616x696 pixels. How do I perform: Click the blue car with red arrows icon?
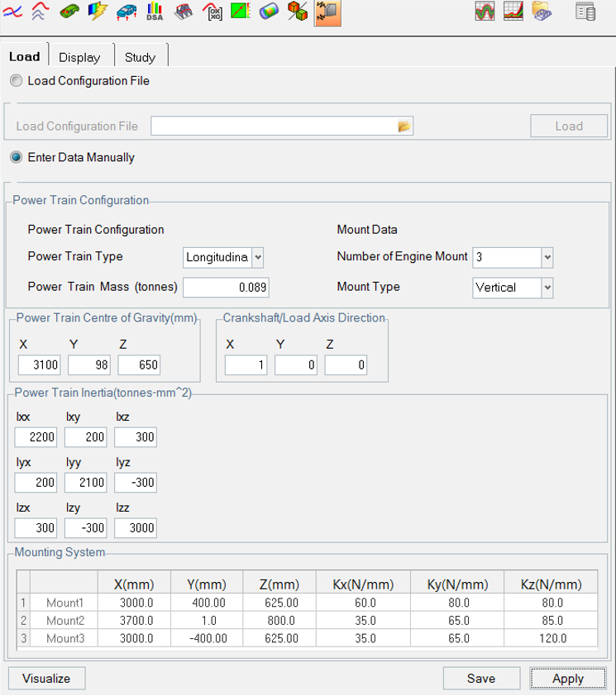[127, 12]
